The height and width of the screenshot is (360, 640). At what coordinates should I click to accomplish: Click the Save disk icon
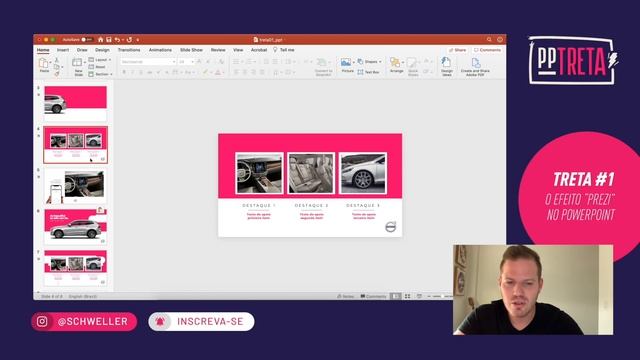[x=109, y=40]
